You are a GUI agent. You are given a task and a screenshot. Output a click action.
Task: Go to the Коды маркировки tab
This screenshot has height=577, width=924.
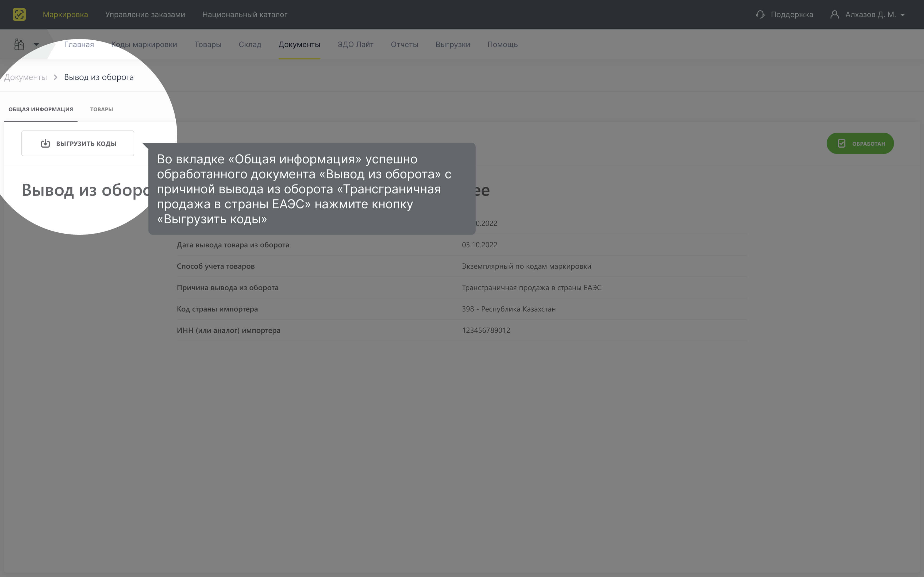click(x=144, y=45)
